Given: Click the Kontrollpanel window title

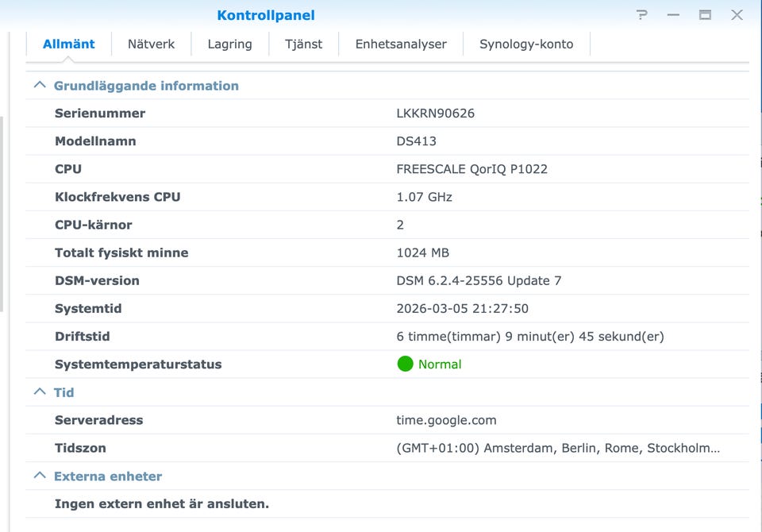Looking at the screenshot, I should 266,15.
